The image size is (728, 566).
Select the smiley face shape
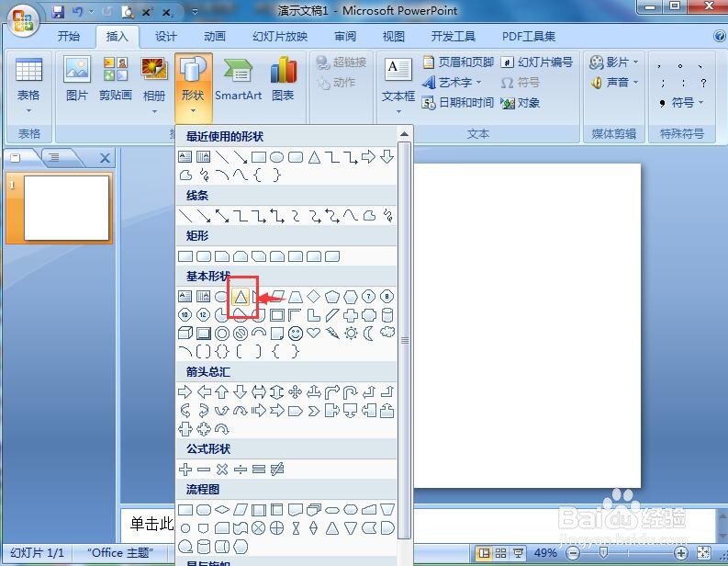[x=296, y=334]
